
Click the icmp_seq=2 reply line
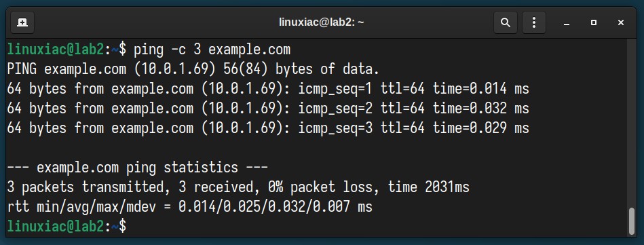(x=268, y=109)
